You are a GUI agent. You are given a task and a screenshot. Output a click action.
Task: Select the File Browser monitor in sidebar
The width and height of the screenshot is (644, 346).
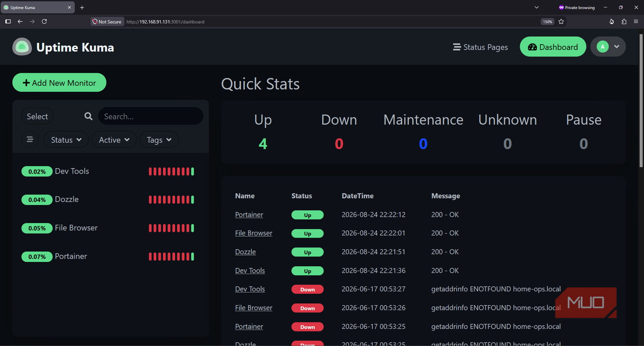coord(111,228)
